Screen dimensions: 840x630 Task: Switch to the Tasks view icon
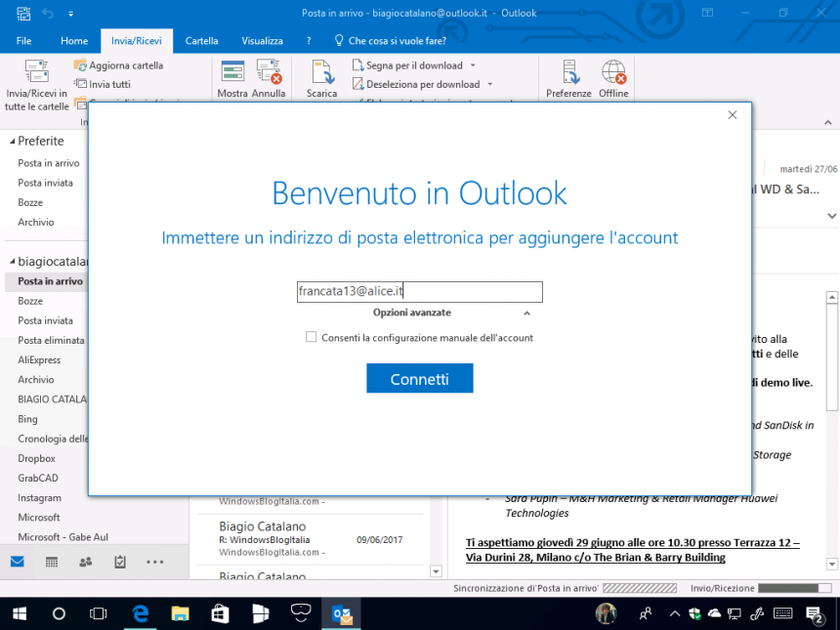coord(120,562)
